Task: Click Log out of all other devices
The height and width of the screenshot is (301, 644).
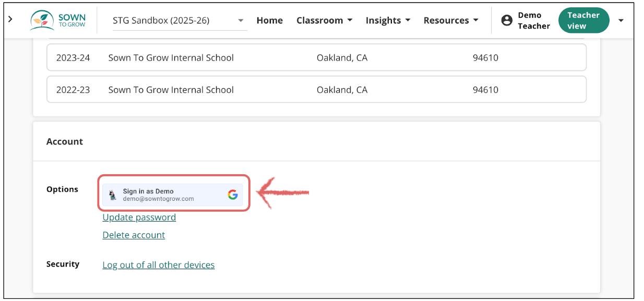Action: [x=158, y=264]
